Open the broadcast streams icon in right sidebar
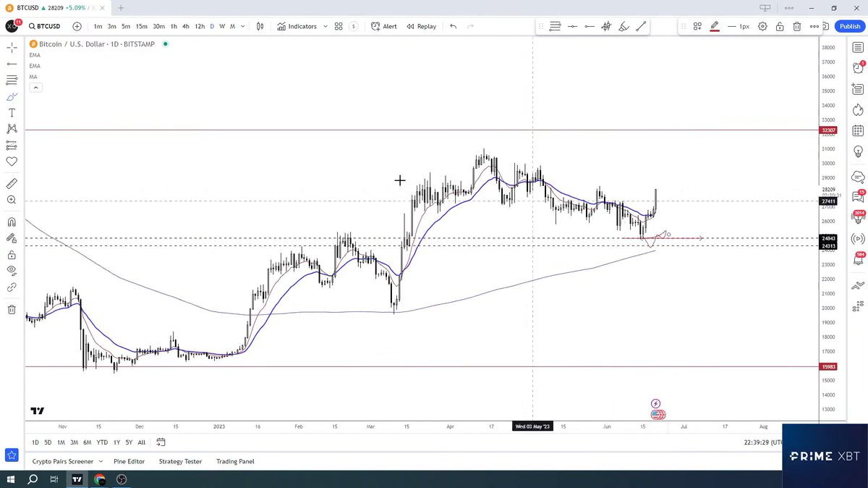The height and width of the screenshot is (488, 868). click(858, 239)
